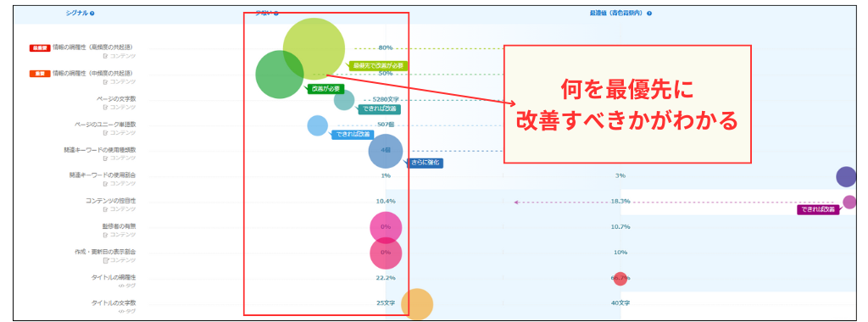Click the orange 重要 badge
This screenshot has width=868, height=322.
click(40, 73)
